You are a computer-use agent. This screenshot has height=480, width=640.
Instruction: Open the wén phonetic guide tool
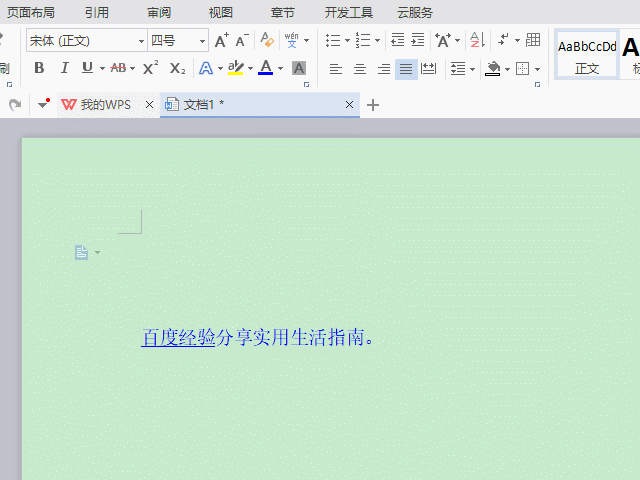pyautogui.click(x=291, y=40)
